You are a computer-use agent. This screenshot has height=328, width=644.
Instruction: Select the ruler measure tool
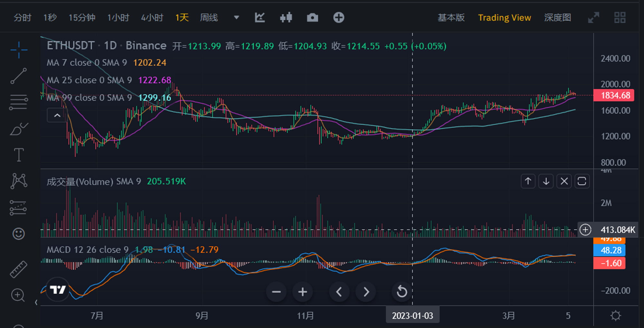19,269
